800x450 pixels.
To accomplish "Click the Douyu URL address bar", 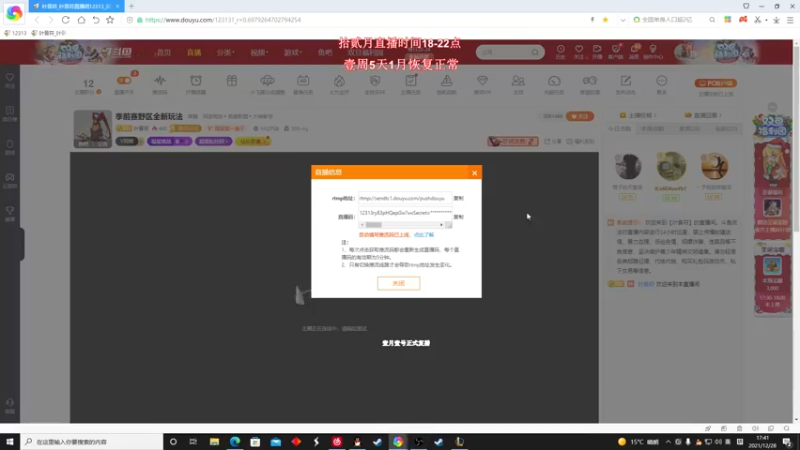I will [x=357, y=20].
